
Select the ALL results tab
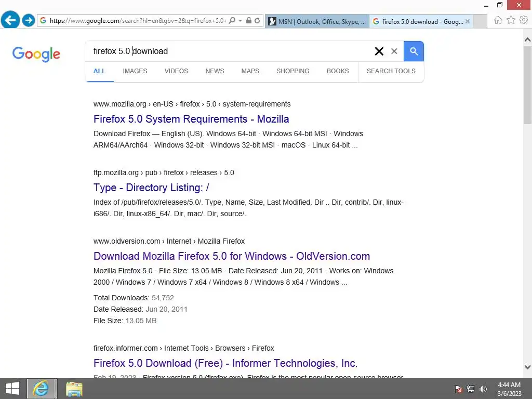[x=99, y=71]
